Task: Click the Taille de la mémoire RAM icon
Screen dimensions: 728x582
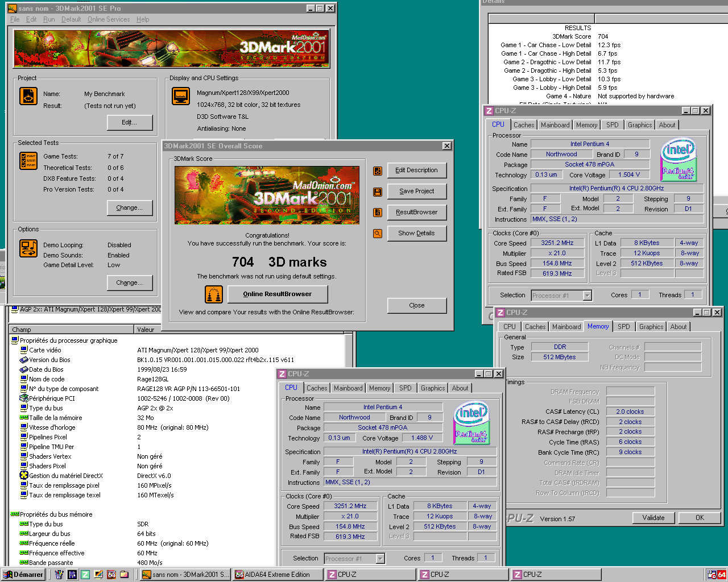Action: click(24, 418)
